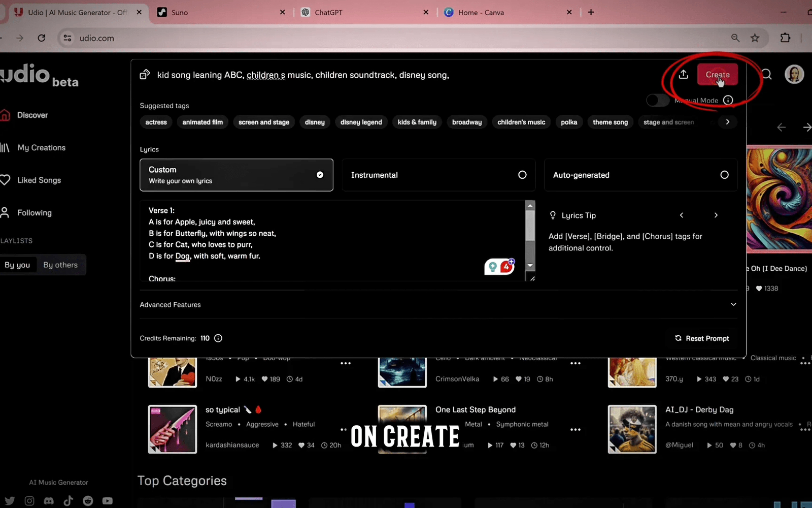Add the 'screen and stage' suggested tag

(x=264, y=122)
